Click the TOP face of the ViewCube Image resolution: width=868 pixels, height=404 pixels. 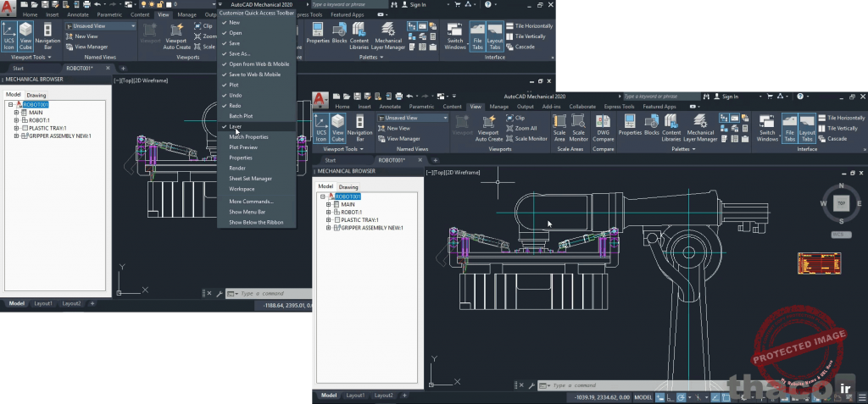(841, 203)
